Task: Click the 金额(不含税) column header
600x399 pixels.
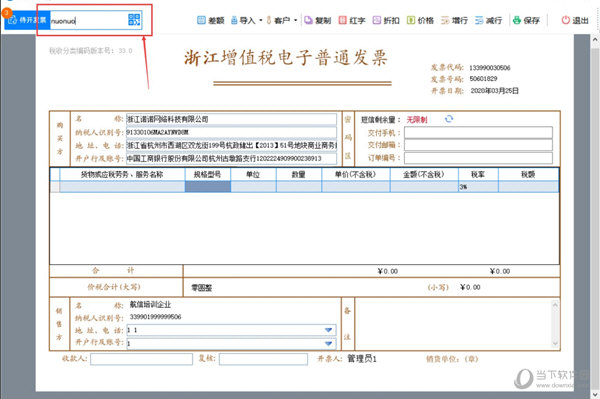Action: tap(424, 174)
